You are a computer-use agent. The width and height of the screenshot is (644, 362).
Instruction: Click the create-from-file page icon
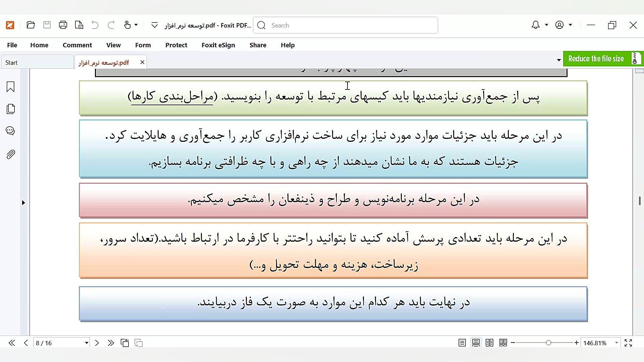79,25
